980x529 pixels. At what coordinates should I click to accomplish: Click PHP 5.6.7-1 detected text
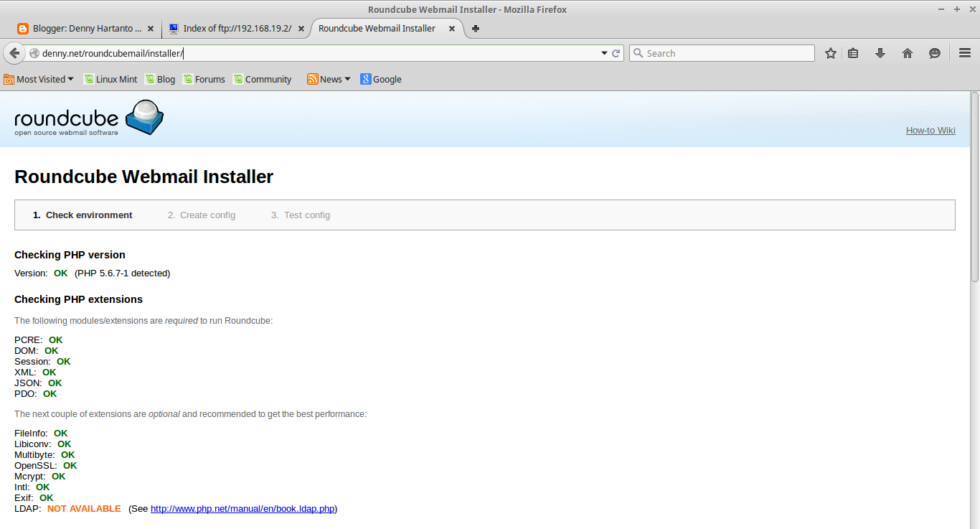[123, 273]
